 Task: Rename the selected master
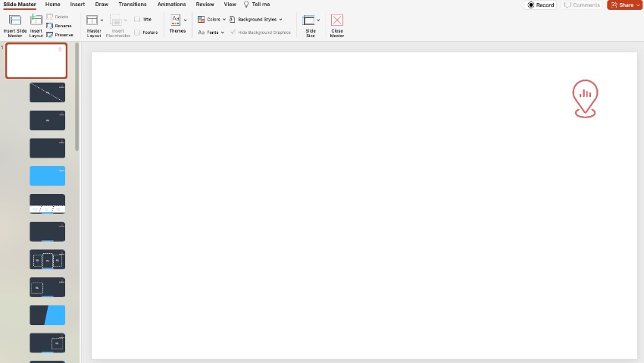pos(59,26)
